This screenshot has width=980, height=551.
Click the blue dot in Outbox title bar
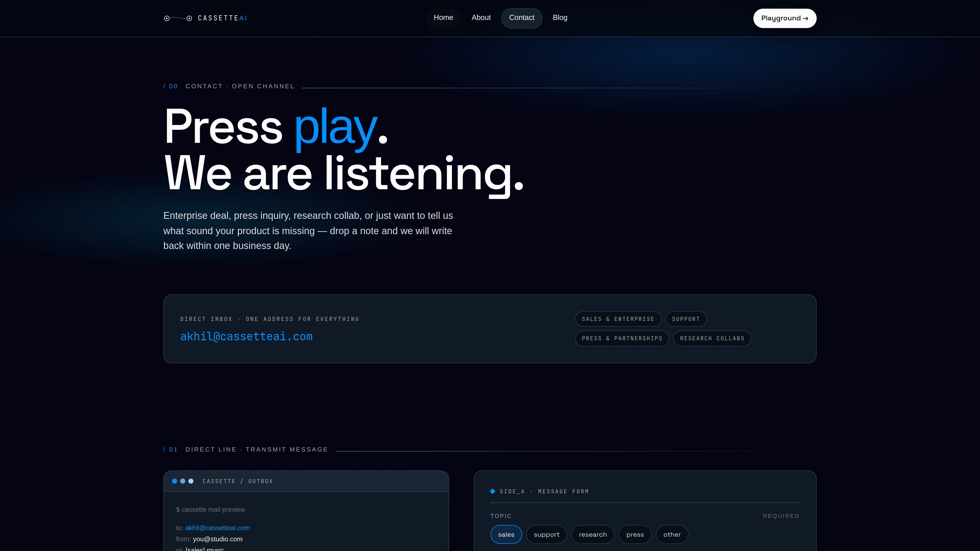[x=175, y=481]
